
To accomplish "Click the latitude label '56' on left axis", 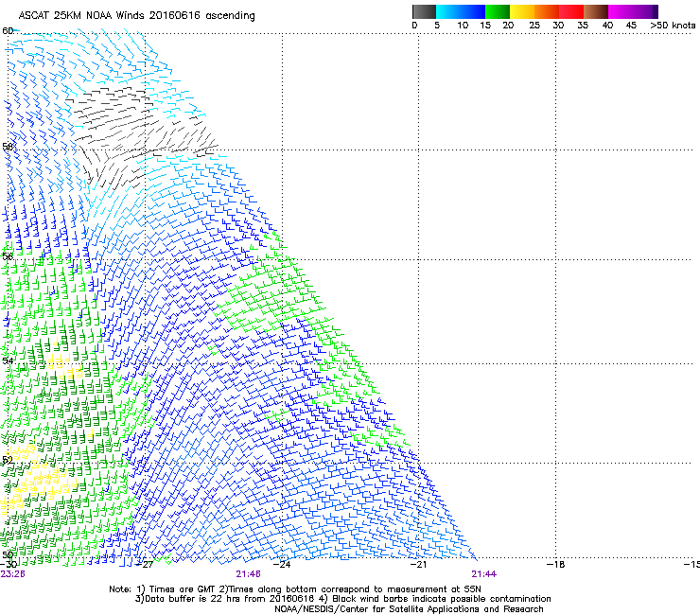I will pos(8,256).
